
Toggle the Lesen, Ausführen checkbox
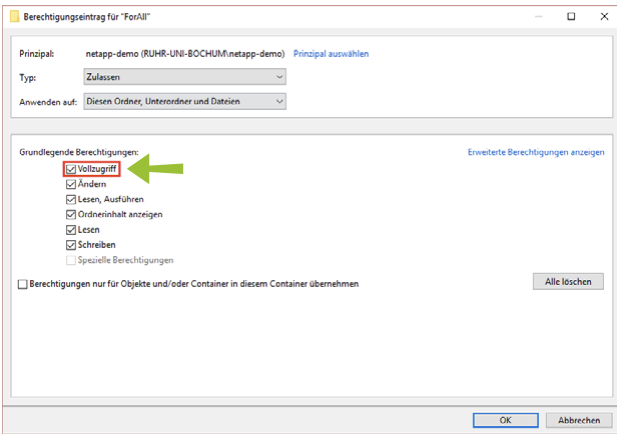(x=71, y=199)
